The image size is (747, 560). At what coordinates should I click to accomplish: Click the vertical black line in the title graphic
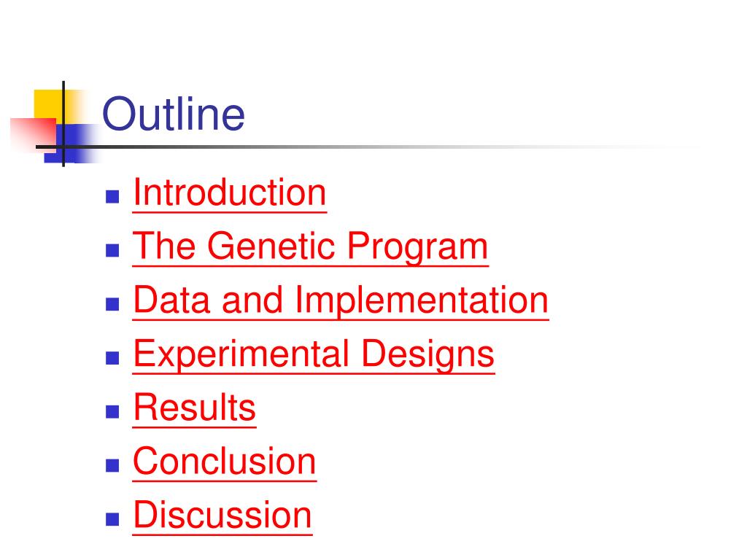tap(63, 124)
